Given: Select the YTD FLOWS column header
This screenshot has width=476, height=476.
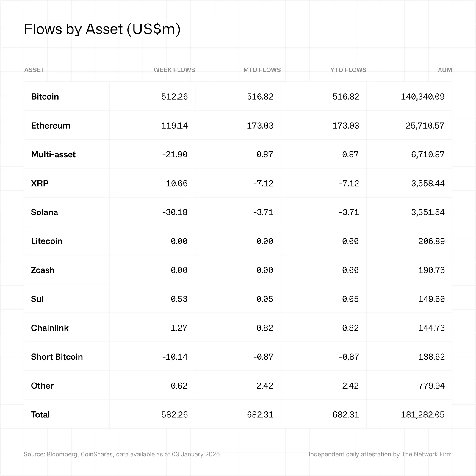Looking at the screenshot, I should (348, 70).
